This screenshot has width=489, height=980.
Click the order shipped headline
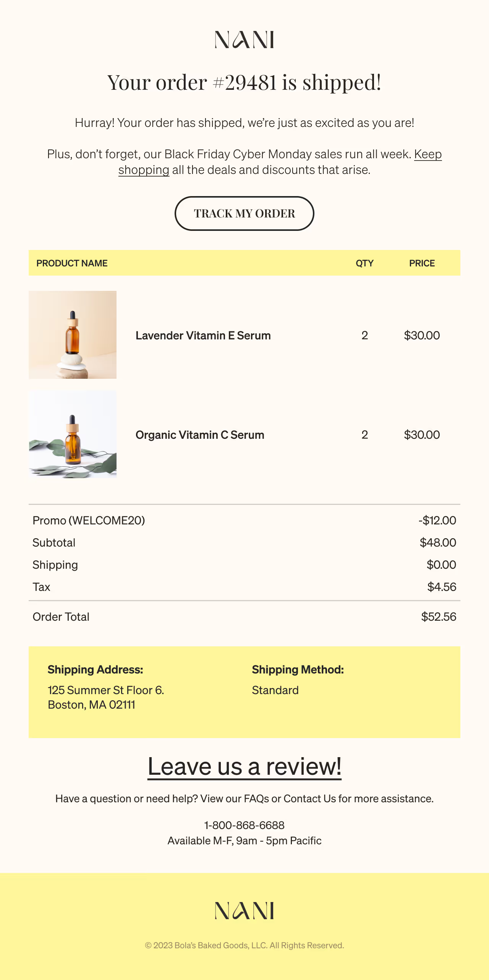244,83
